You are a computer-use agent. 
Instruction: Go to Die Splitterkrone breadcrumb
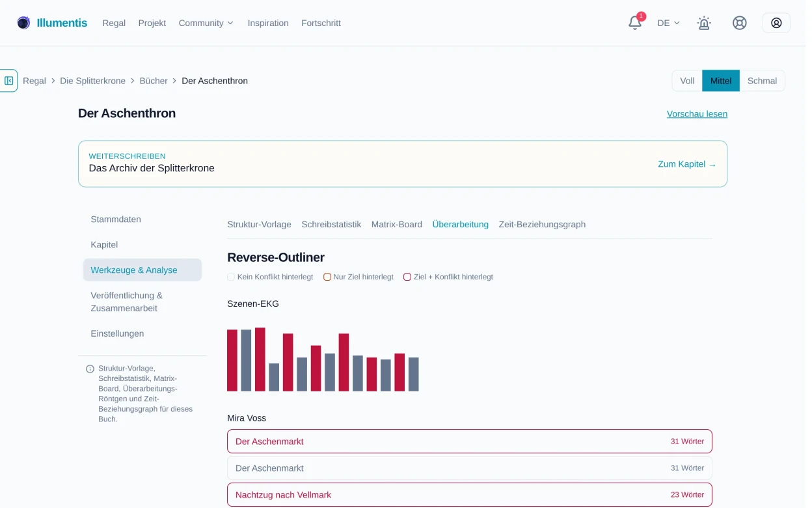pos(92,81)
